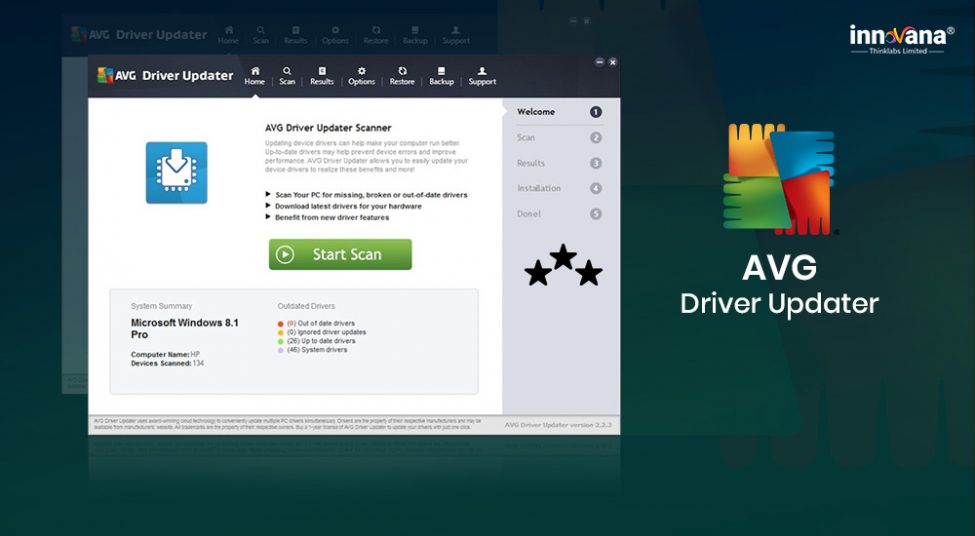Open the Results tab in the toolbar
Image resolution: width=975 pixels, height=536 pixels.
[321, 76]
